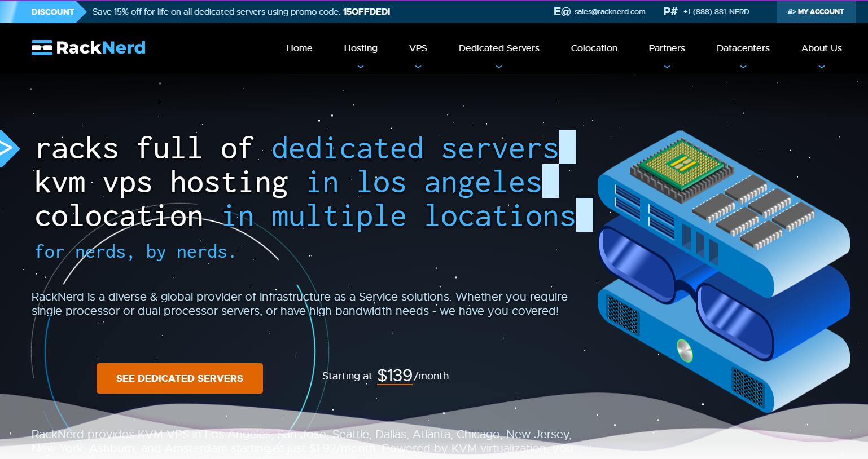Click the sales@racknerd.com email link

point(610,12)
